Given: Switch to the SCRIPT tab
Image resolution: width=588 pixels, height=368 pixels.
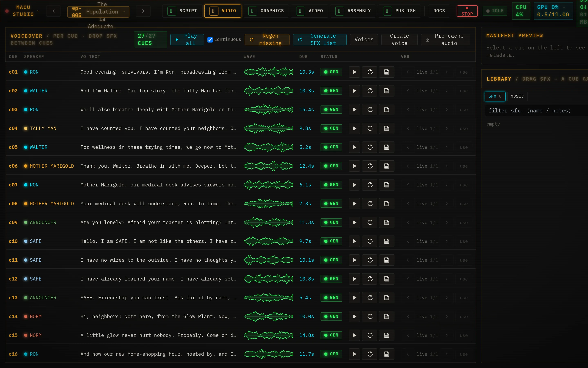Looking at the screenshot, I should pyautogui.click(x=182, y=11).
